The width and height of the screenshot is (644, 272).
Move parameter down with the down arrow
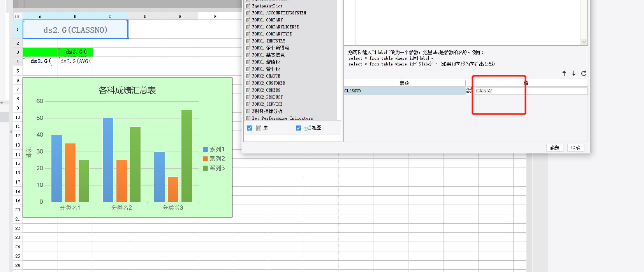click(x=574, y=73)
